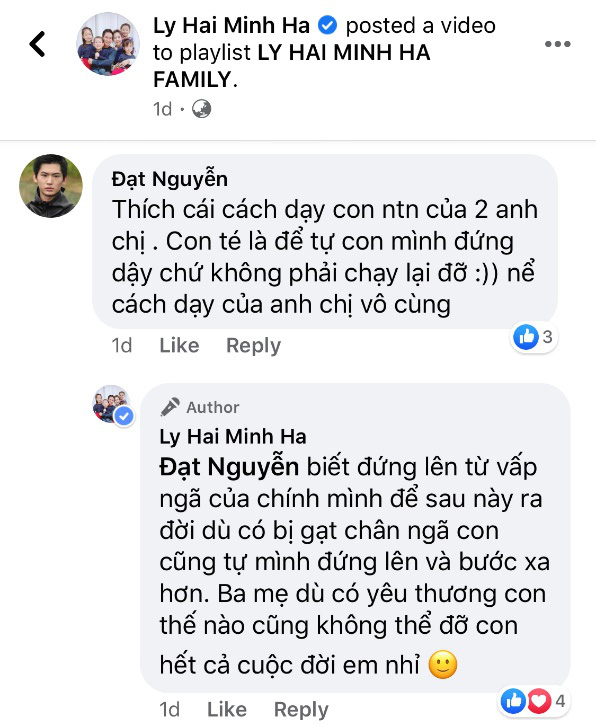Go back using the left arrow
The height and width of the screenshot is (726, 596).
37,44
